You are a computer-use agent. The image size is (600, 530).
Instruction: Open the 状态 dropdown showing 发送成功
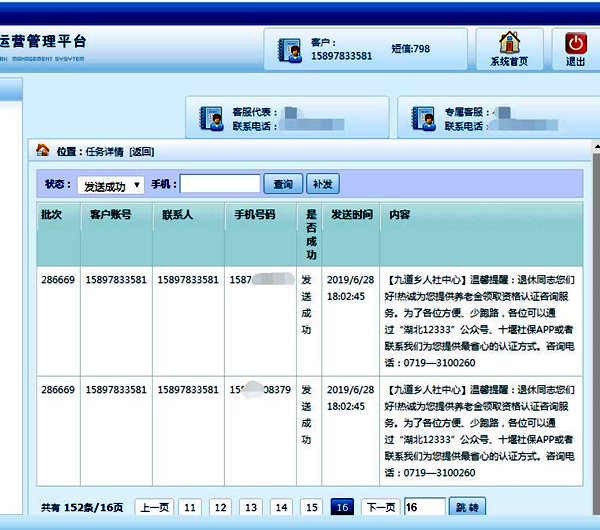tap(110, 186)
